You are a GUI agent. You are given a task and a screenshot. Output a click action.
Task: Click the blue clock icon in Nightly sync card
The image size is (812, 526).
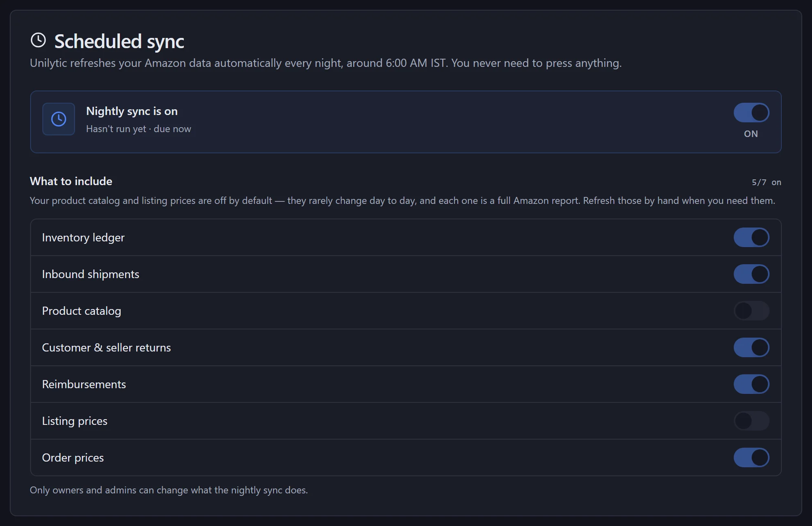click(59, 119)
